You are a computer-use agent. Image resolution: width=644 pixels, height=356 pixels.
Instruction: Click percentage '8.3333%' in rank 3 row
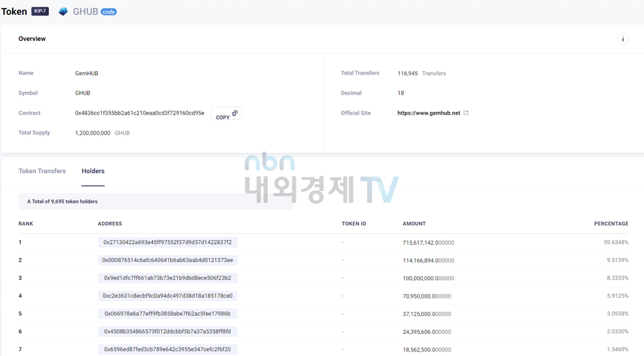[x=618, y=278]
